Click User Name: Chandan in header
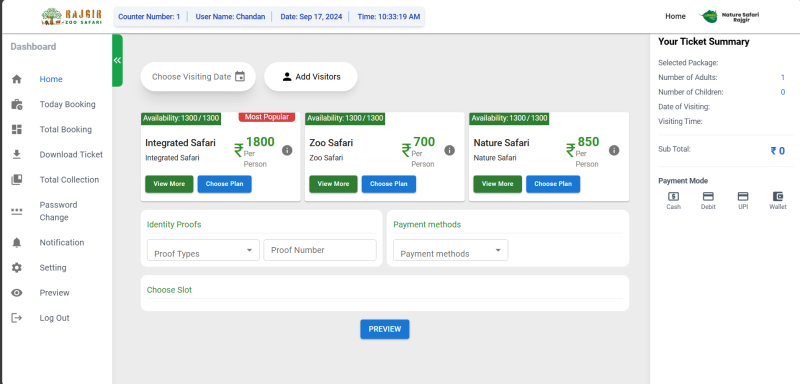The image size is (800, 384). [x=230, y=16]
